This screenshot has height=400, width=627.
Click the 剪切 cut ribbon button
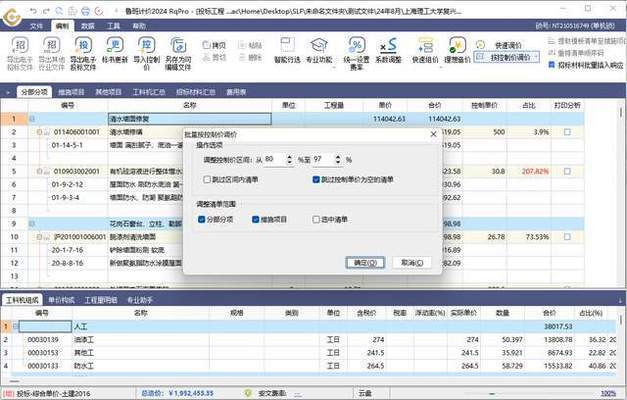click(214, 58)
